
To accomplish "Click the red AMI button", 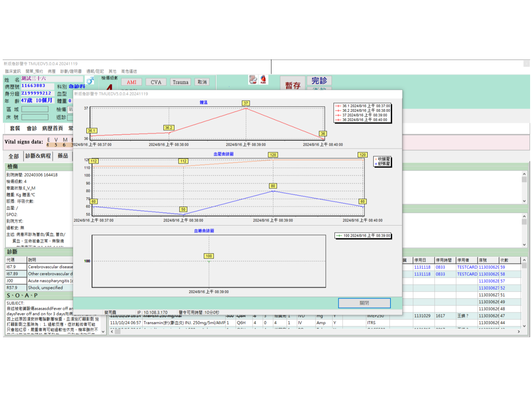I will [132, 82].
